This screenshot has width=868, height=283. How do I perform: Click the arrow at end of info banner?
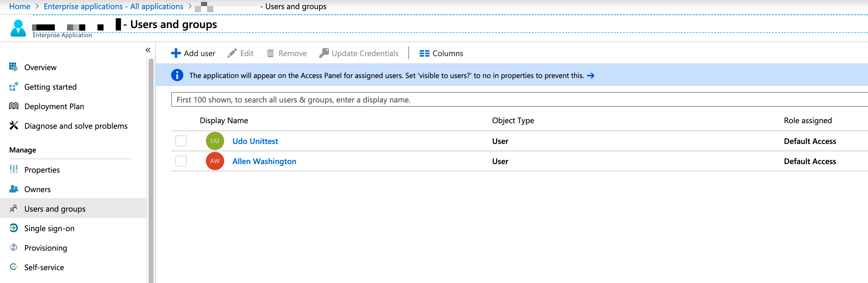[x=591, y=76]
